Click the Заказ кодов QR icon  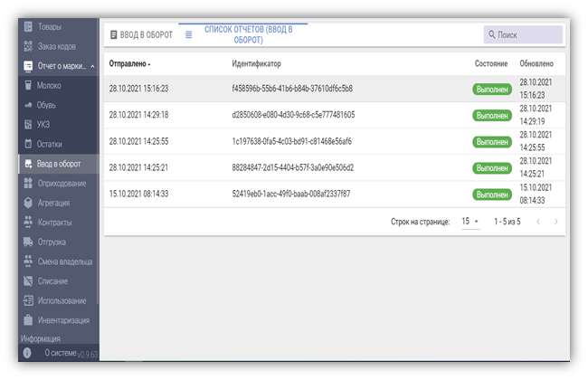tap(28, 46)
